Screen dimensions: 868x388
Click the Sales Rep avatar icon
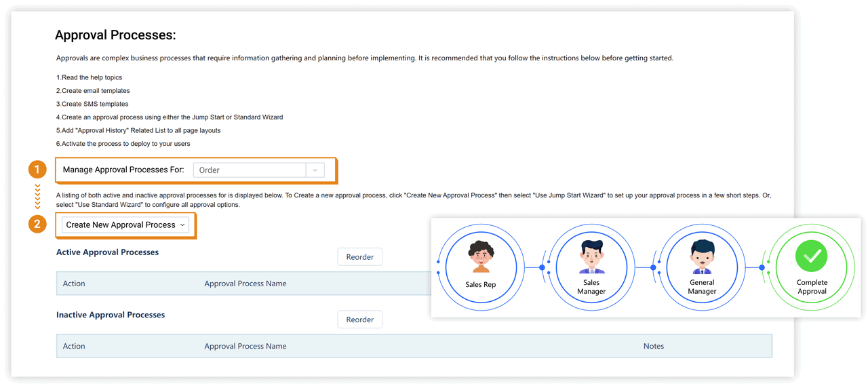pos(480,258)
